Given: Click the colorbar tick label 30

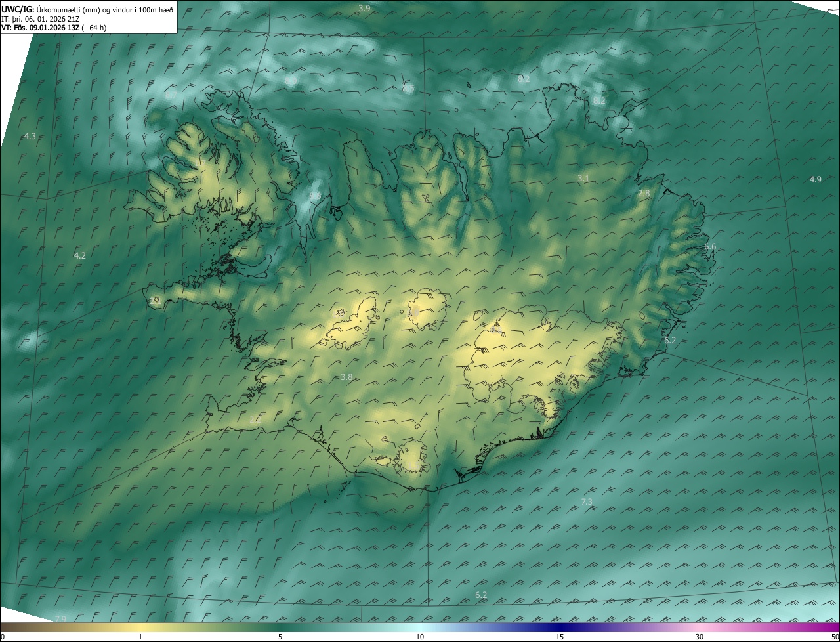Looking at the screenshot, I should coord(700,637).
